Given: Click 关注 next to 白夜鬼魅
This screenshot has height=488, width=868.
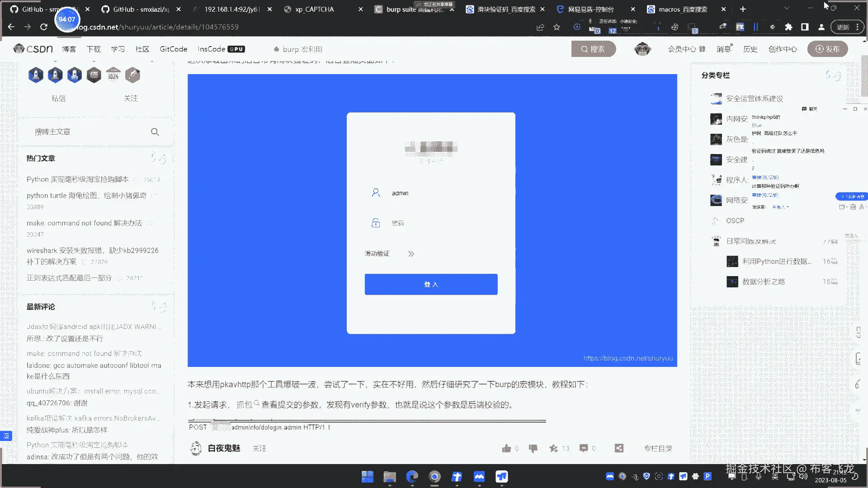Looking at the screenshot, I should point(259,448).
